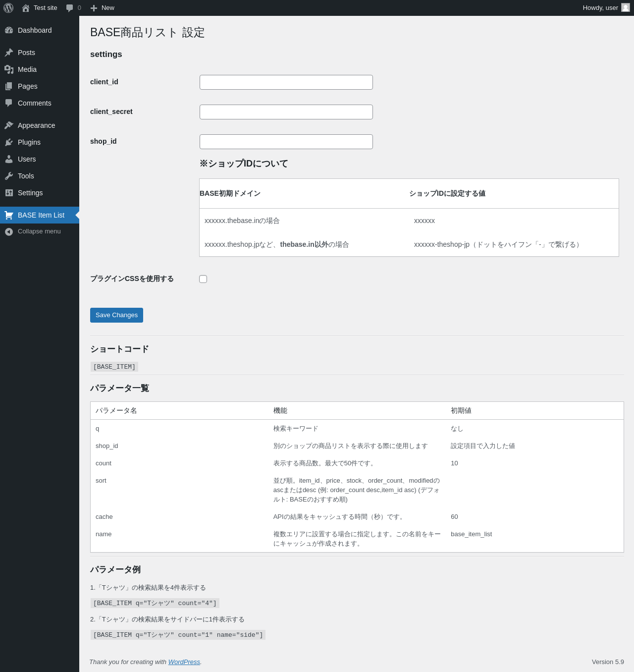Open the Tools menu

click(x=40, y=176)
